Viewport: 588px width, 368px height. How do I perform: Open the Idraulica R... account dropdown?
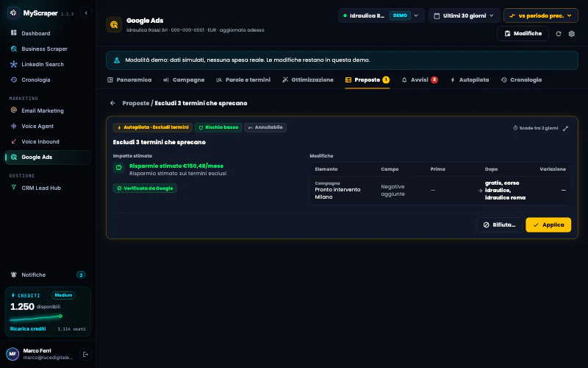click(x=381, y=15)
